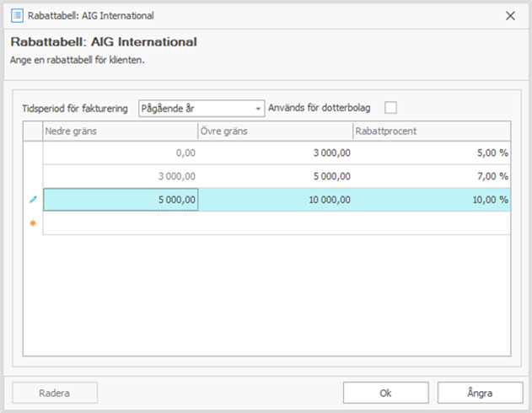532x413 pixels.
Task: Click the pencil edit icon in row indicator
Action: point(33,200)
